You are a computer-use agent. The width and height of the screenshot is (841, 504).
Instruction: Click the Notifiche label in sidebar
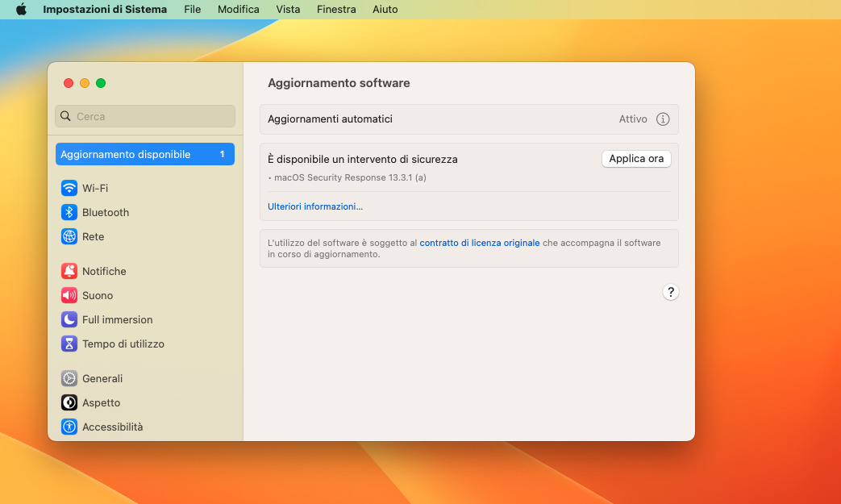point(104,271)
